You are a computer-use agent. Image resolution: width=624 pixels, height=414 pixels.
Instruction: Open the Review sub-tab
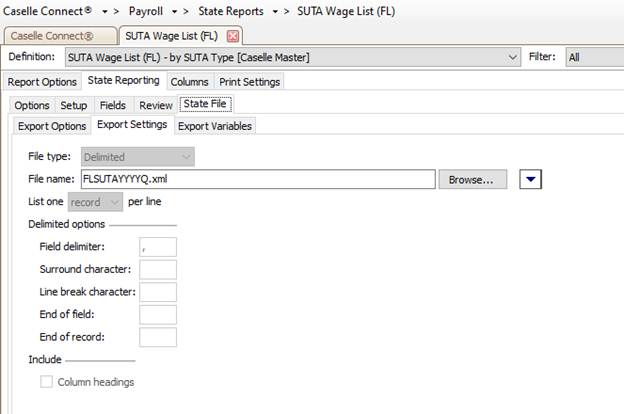click(155, 105)
